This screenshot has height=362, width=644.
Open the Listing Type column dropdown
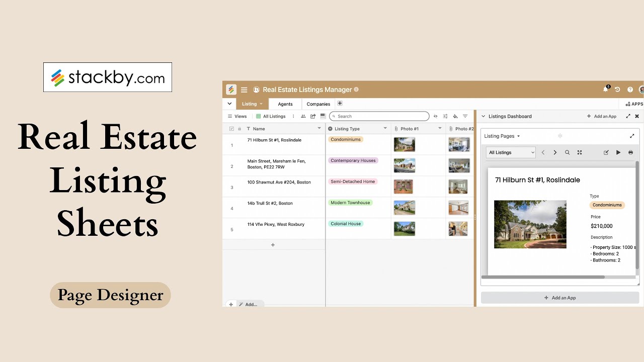click(x=385, y=129)
